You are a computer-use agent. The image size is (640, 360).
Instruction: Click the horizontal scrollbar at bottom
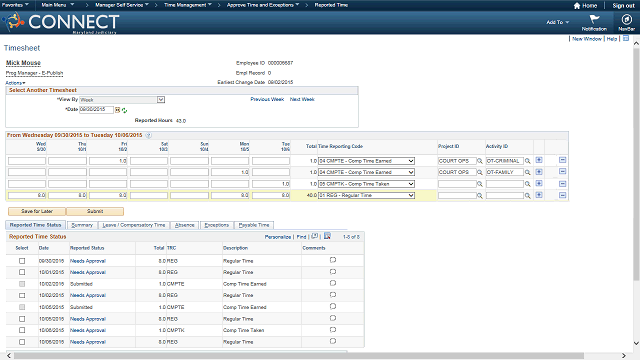[299, 356]
